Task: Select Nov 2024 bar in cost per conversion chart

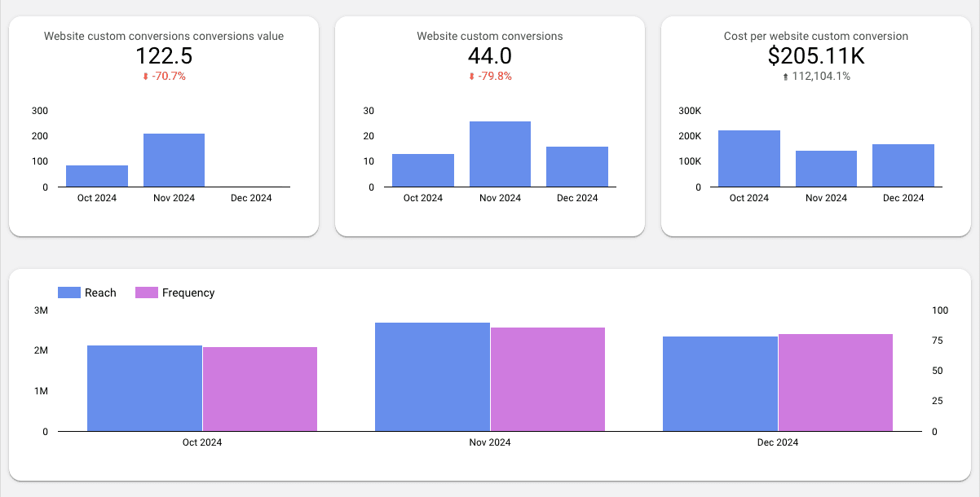Action: [x=826, y=169]
